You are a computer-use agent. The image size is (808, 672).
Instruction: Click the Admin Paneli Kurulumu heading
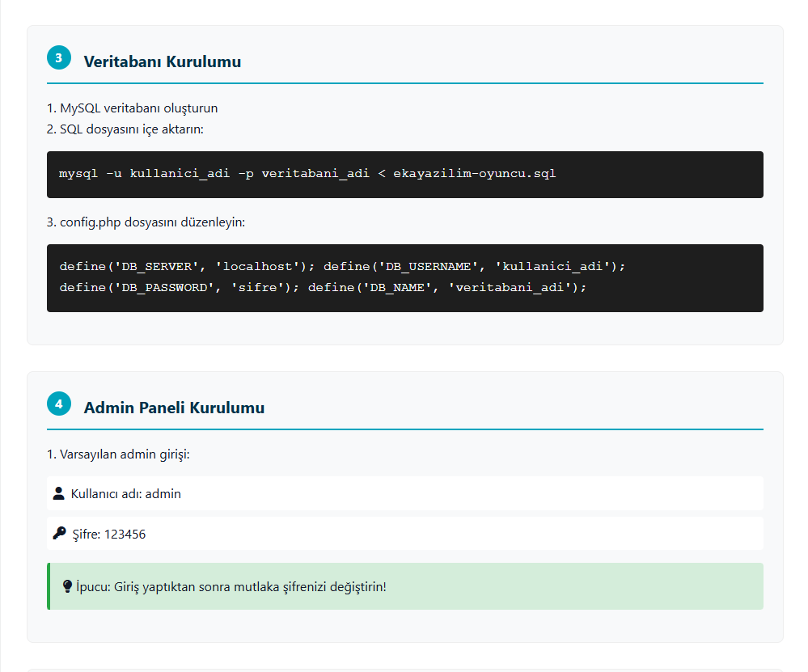pyautogui.click(x=174, y=408)
